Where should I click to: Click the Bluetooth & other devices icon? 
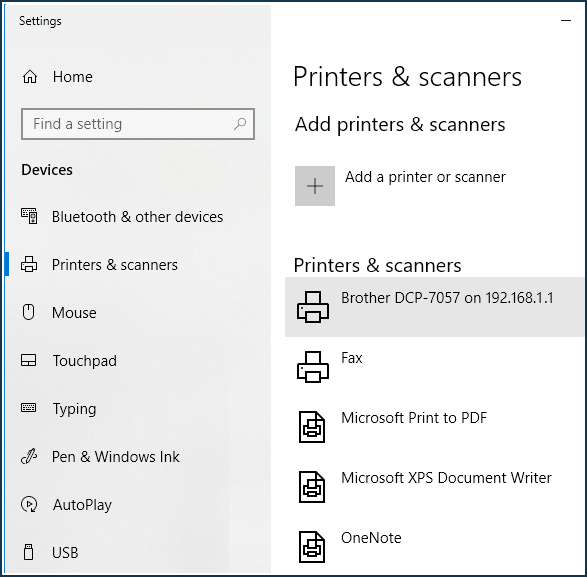coord(29,216)
